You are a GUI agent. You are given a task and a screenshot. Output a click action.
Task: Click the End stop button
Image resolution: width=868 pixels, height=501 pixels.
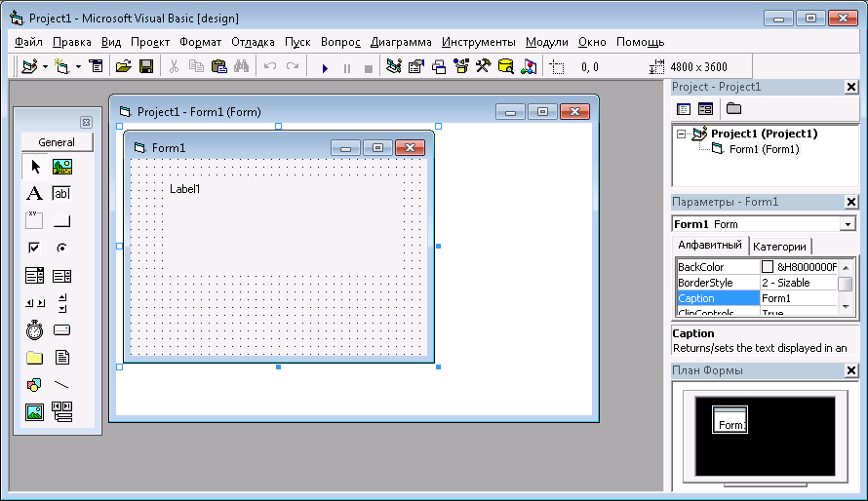[x=368, y=68]
